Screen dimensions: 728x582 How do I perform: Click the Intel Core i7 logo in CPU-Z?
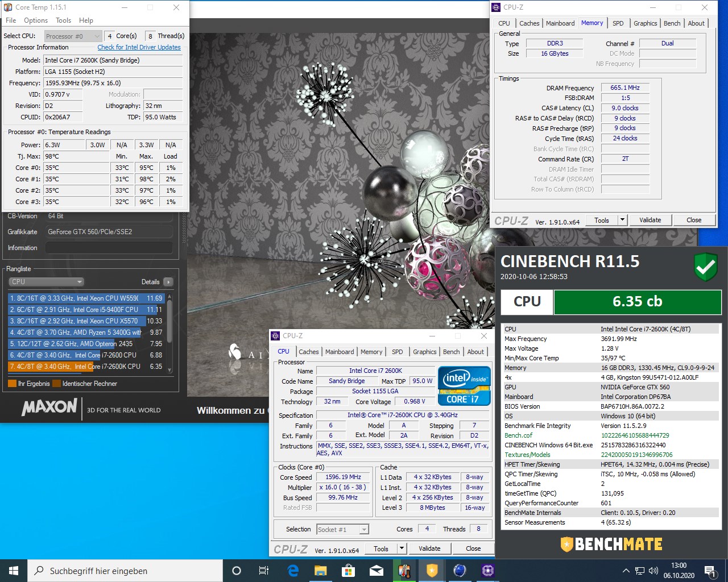464,386
